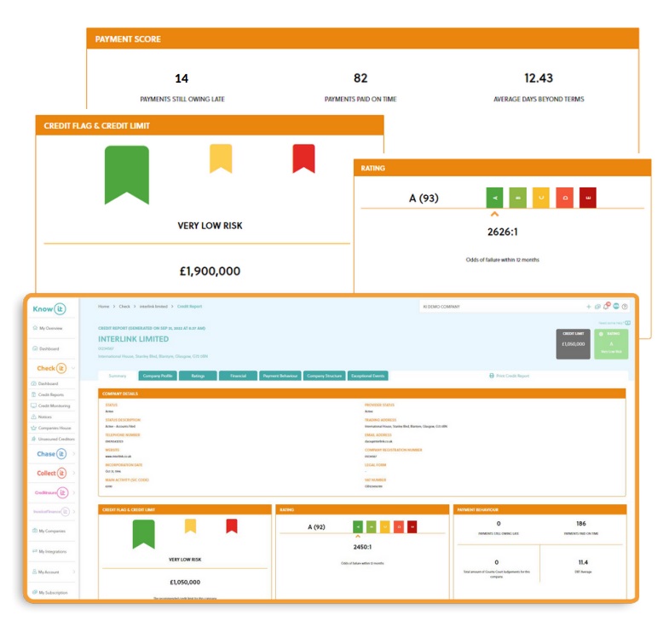Click yellow rating box near A (92)
The image size is (669, 644).
[385, 526]
